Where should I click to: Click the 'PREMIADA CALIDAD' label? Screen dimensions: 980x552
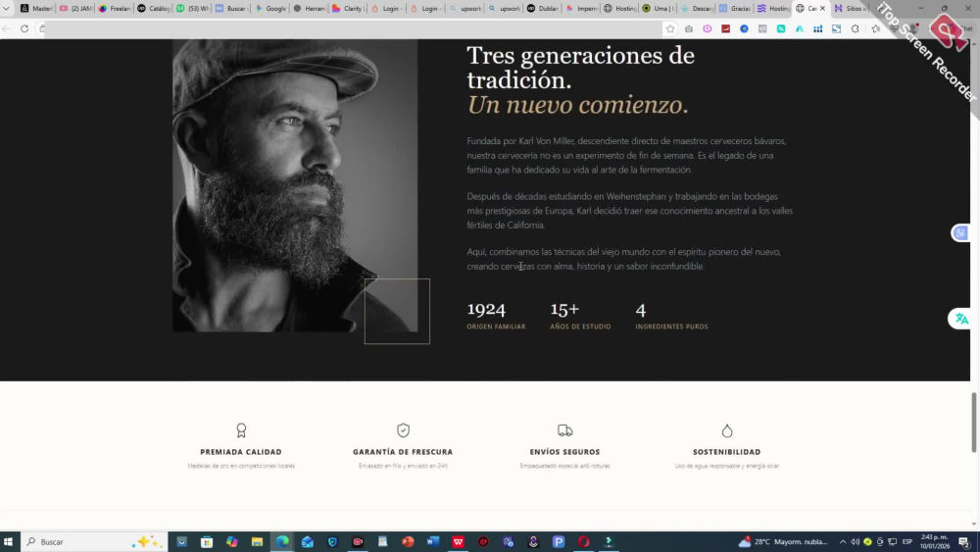(x=241, y=452)
